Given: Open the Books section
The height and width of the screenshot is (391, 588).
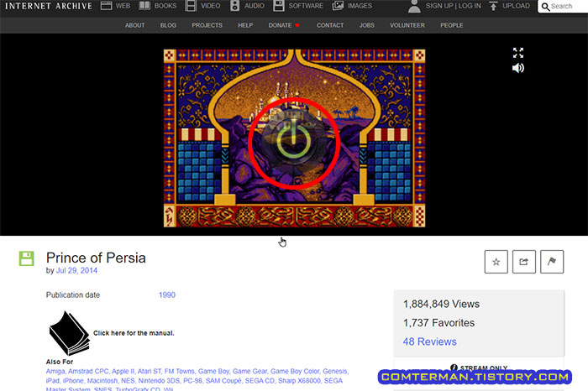Looking at the screenshot, I should [158, 6].
